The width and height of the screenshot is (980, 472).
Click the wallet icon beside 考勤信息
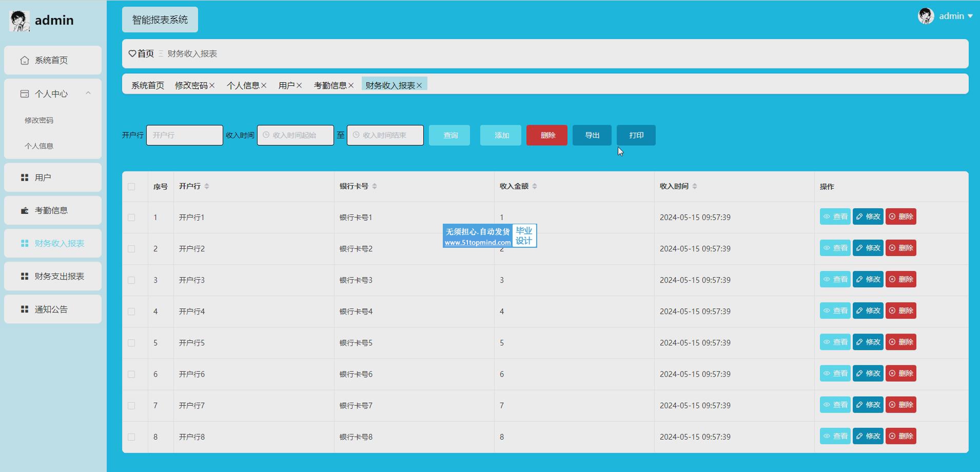tap(24, 210)
